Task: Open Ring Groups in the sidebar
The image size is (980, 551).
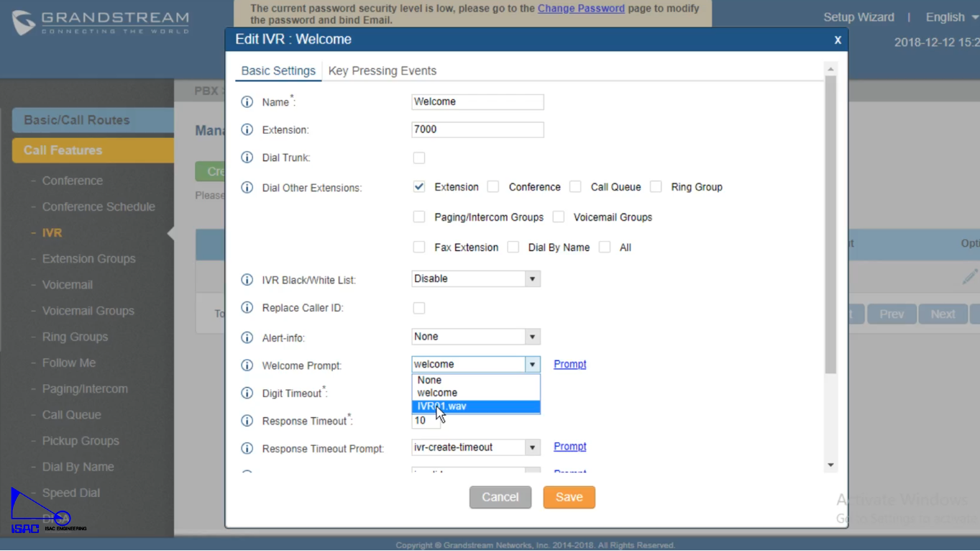Action: click(75, 337)
